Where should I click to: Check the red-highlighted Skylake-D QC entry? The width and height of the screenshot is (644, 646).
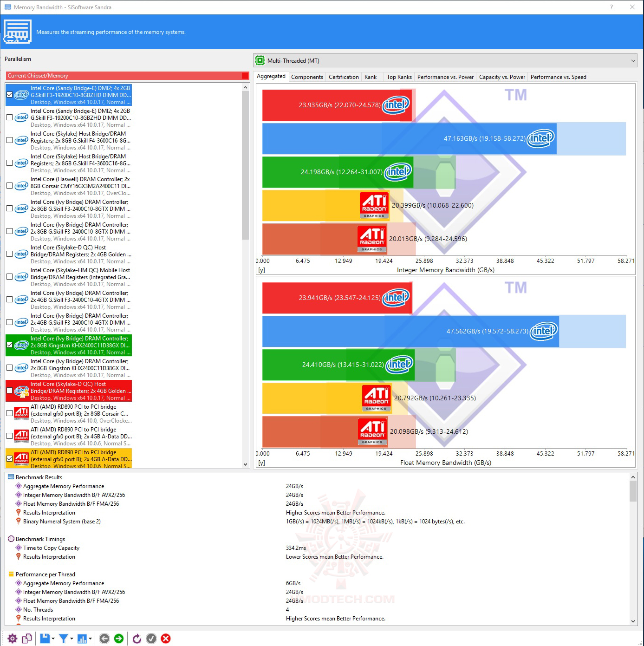coord(9,391)
